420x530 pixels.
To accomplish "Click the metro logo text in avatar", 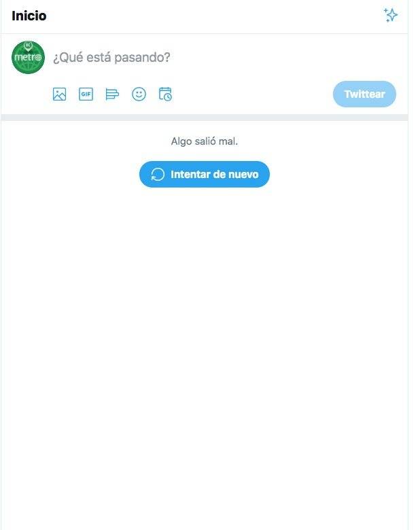I will click(x=27, y=58).
